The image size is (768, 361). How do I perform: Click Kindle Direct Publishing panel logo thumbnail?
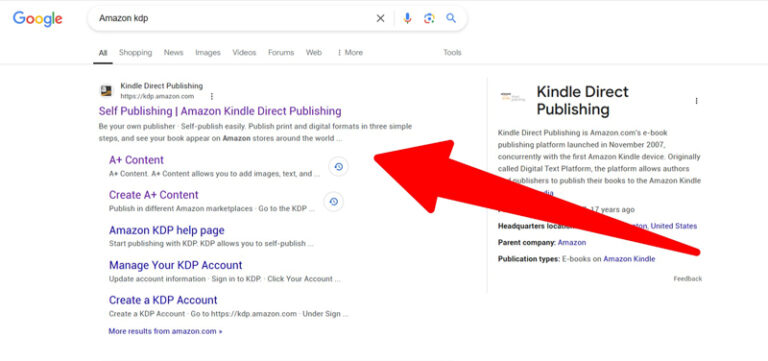pos(513,96)
